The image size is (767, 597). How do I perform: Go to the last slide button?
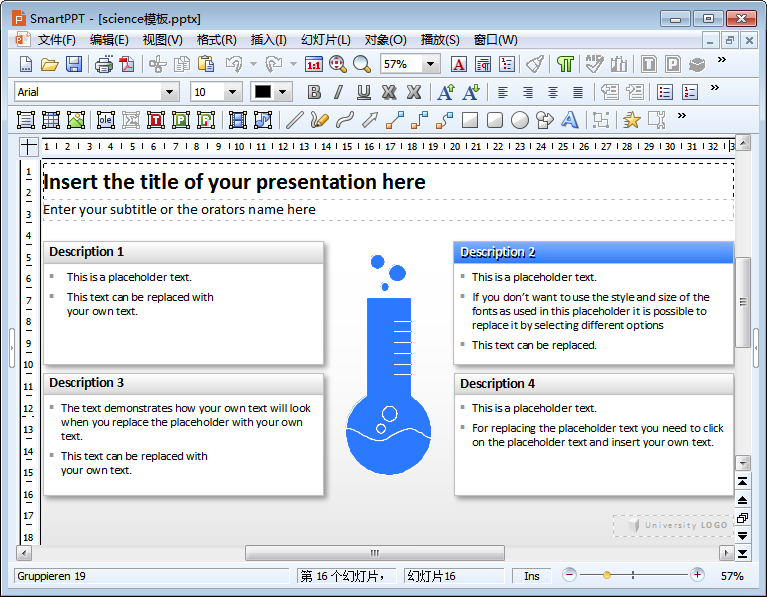[743, 554]
